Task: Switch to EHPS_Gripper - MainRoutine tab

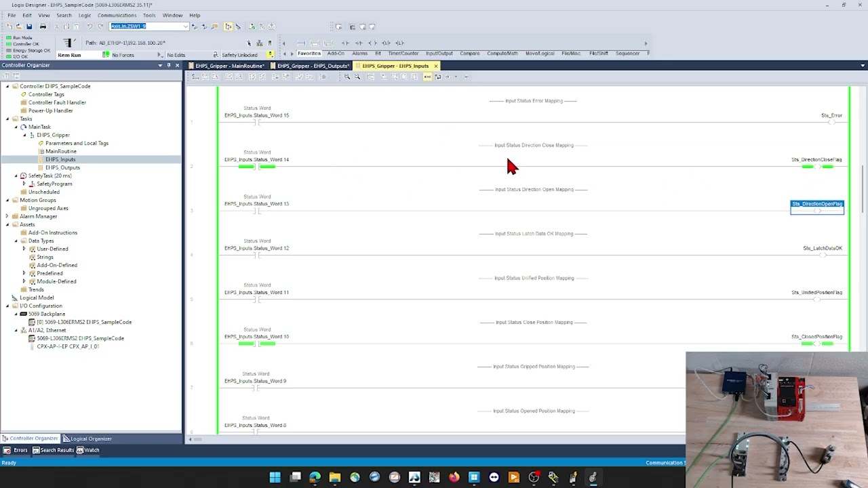Action: 226,66
